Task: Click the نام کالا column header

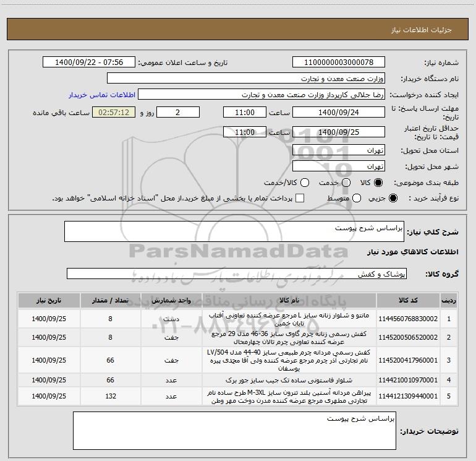Action: (289, 300)
